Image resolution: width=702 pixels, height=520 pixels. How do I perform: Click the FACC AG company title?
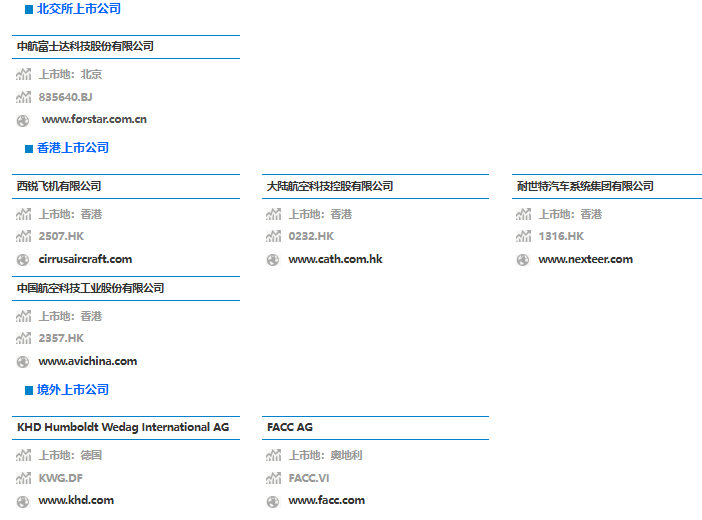(290, 427)
